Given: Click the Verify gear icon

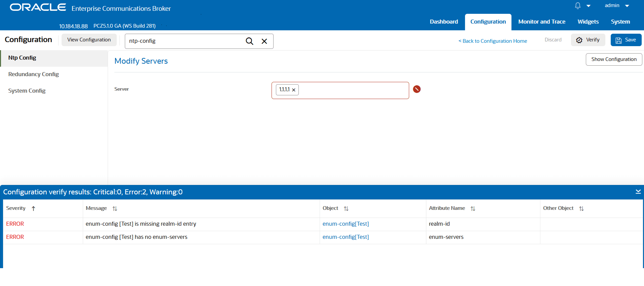Looking at the screenshot, I should coord(579,40).
